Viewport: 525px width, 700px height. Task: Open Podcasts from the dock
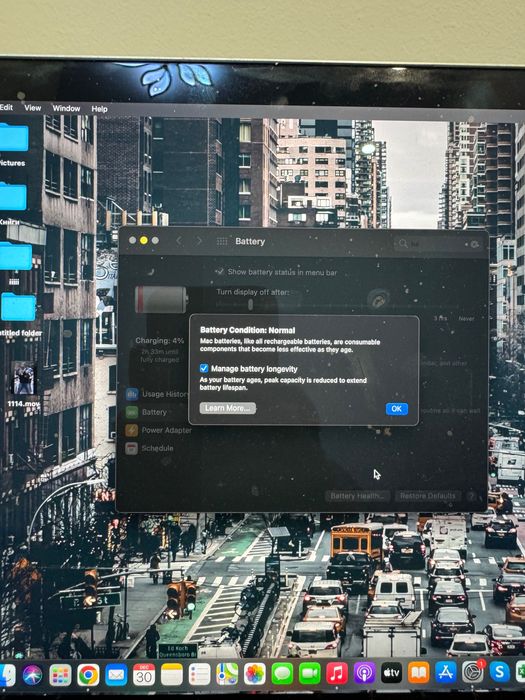click(364, 673)
